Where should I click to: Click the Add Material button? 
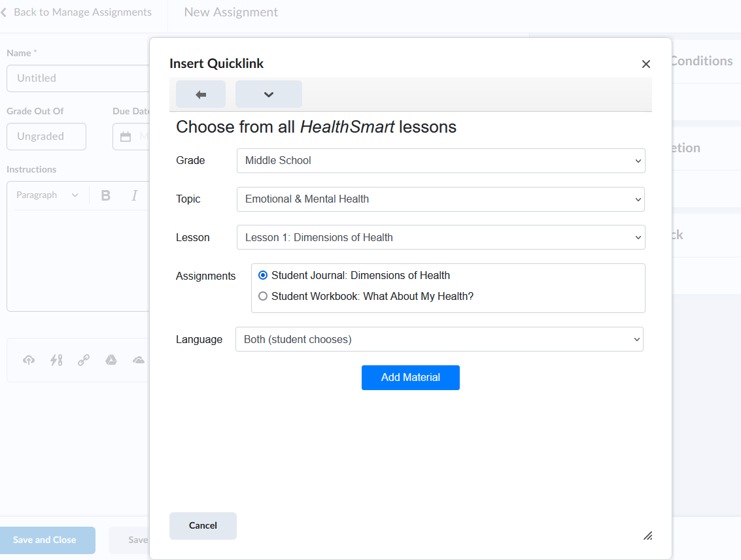[410, 378]
